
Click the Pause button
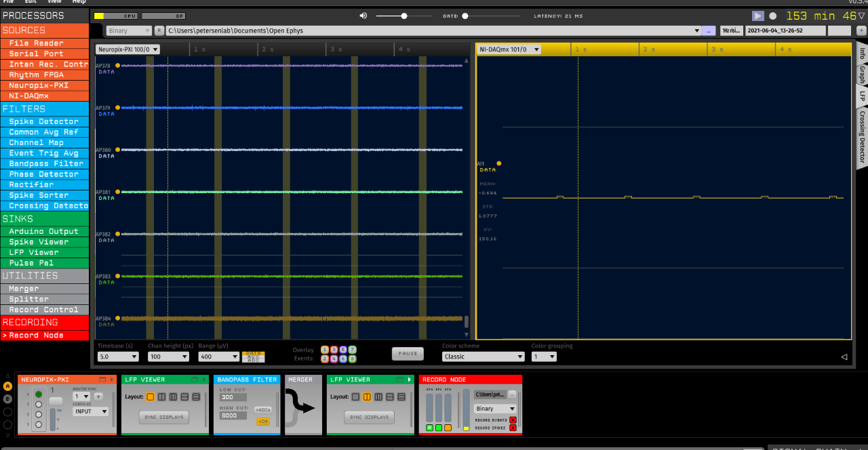[408, 353]
